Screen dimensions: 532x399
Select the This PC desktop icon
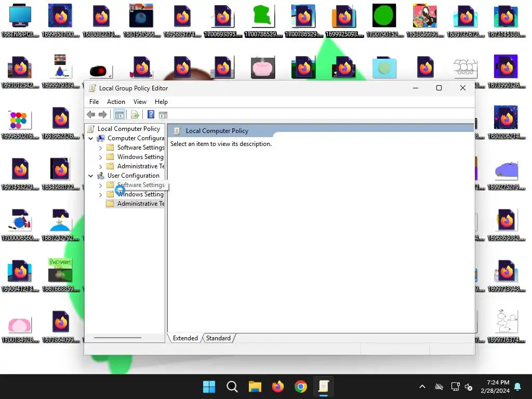pyautogui.click(x=20, y=20)
